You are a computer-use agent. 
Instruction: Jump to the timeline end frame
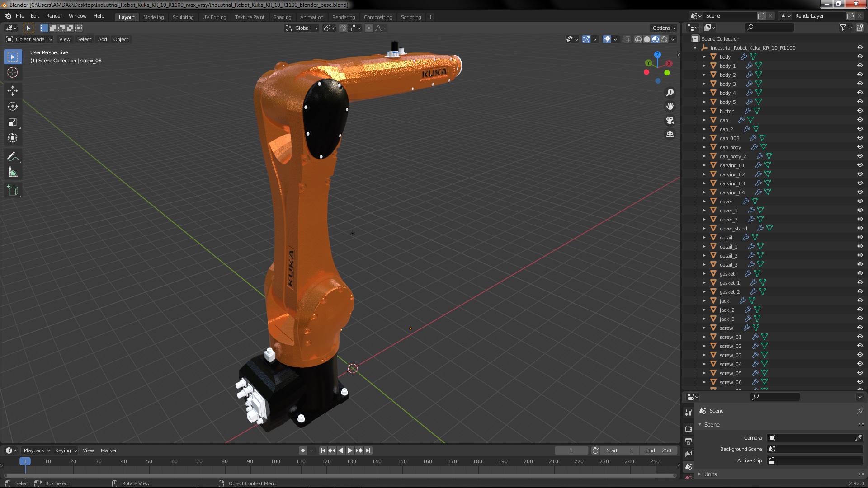pyautogui.click(x=368, y=450)
